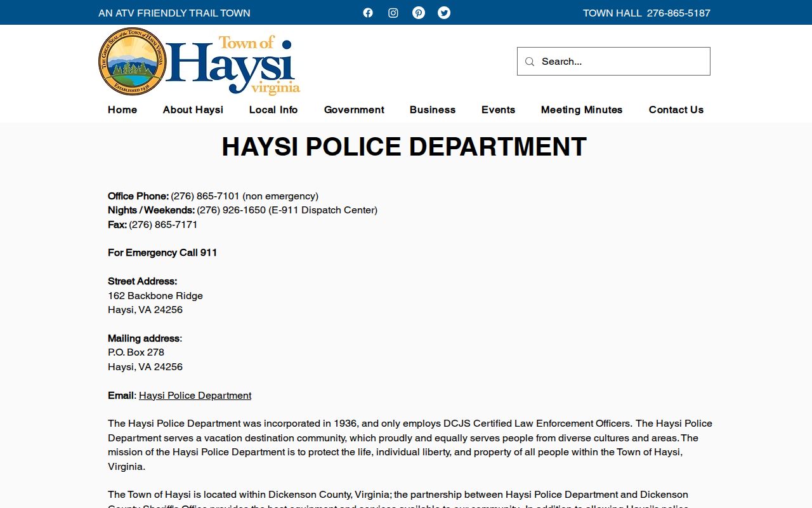The width and height of the screenshot is (812, 508).
Task: Open the Events menu
Action: [498, 110]
